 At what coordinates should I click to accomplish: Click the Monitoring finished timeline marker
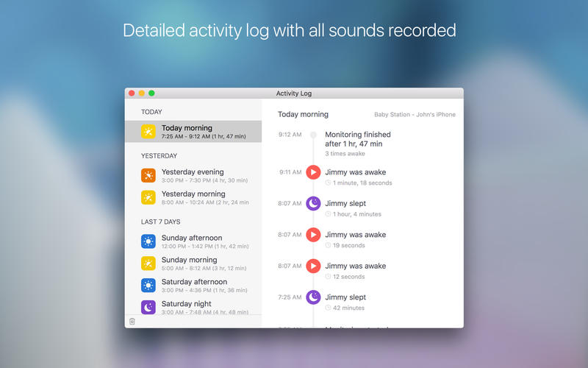313,135
